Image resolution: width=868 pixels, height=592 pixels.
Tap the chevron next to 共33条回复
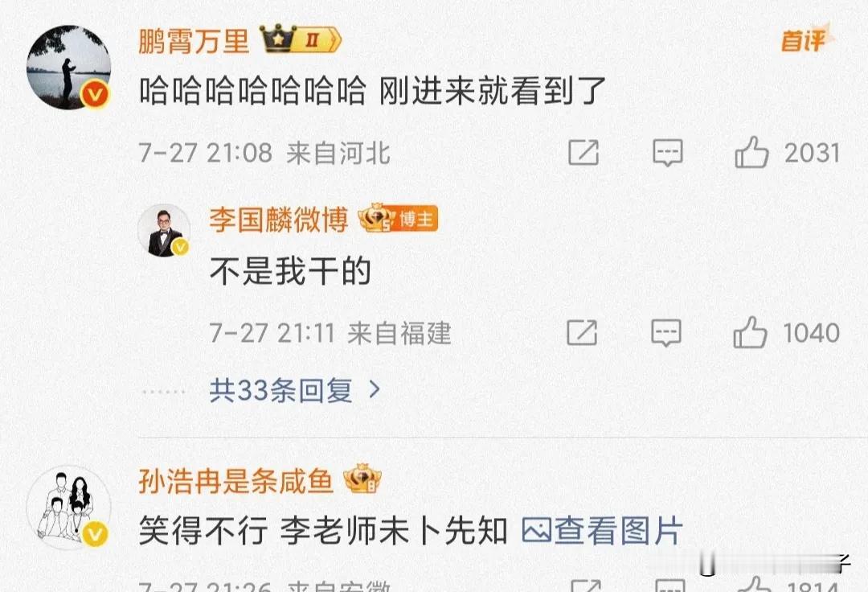click(375, 390)
